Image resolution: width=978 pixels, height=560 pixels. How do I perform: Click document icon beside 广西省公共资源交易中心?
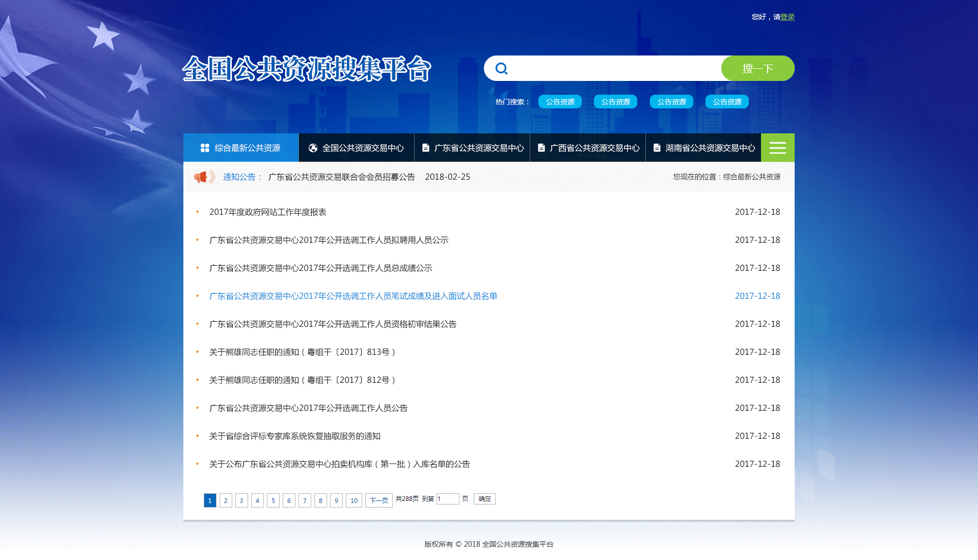pos(541,148)
